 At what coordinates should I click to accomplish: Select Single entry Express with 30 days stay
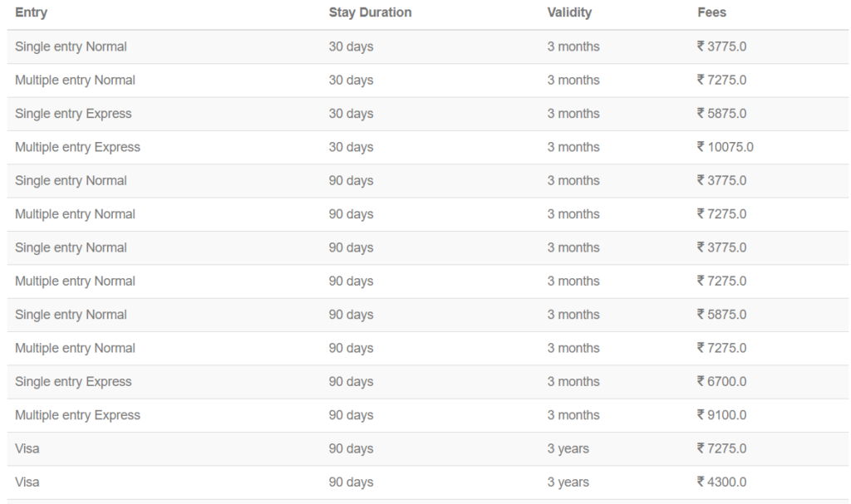point(73,113)
